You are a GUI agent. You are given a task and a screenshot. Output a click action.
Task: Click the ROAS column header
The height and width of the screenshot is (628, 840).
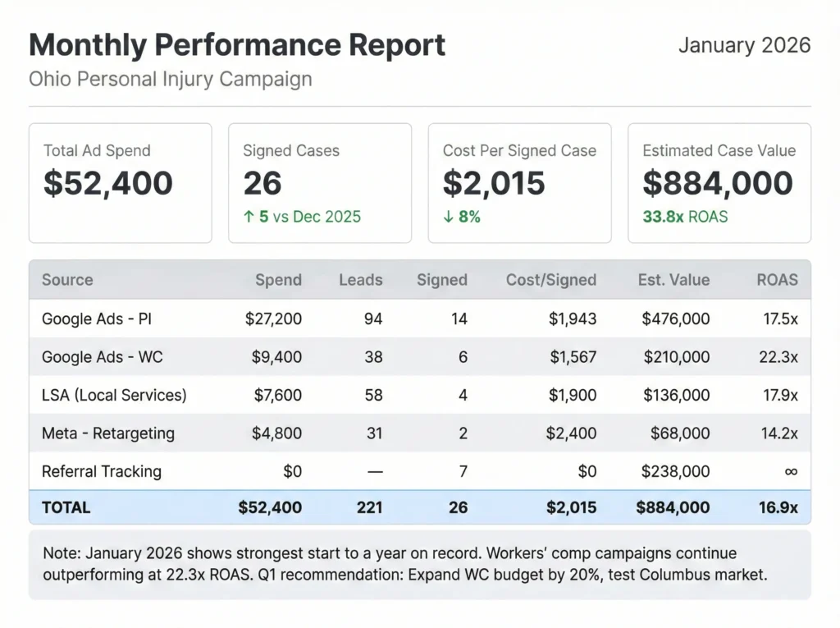(x=776, y=280)
